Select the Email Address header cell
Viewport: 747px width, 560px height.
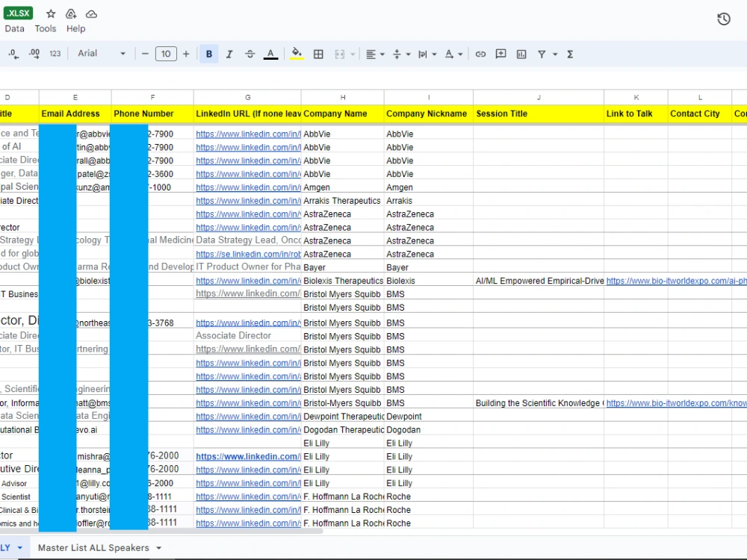(x=75, y=113)
